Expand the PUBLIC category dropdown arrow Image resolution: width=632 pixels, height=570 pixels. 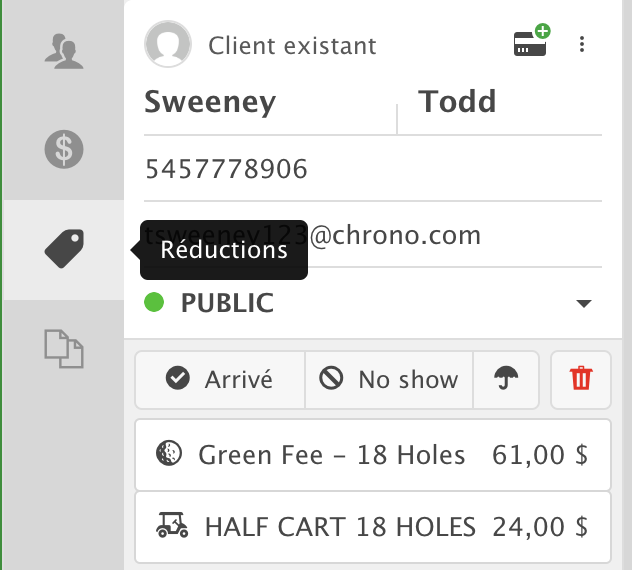coord(584,304)
